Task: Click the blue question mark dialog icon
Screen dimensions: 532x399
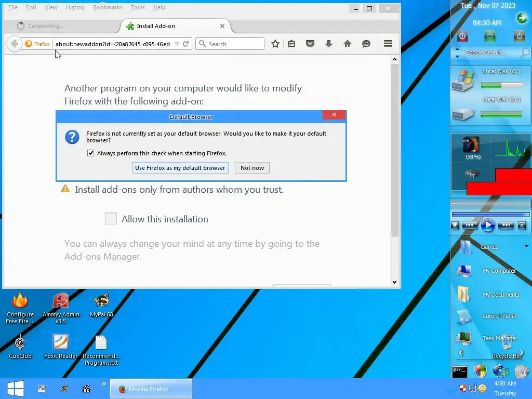Action: 72,137
